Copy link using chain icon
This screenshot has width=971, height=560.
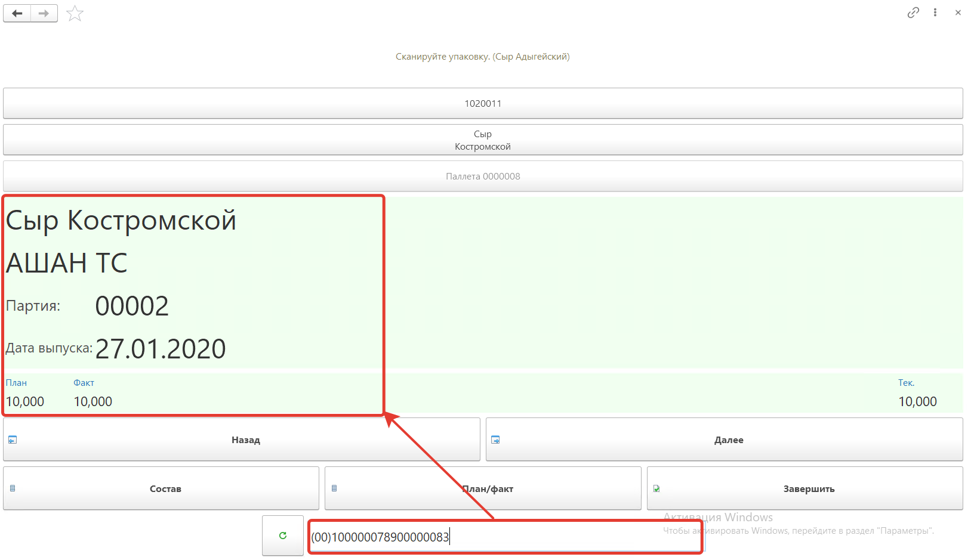click(913, 13)
